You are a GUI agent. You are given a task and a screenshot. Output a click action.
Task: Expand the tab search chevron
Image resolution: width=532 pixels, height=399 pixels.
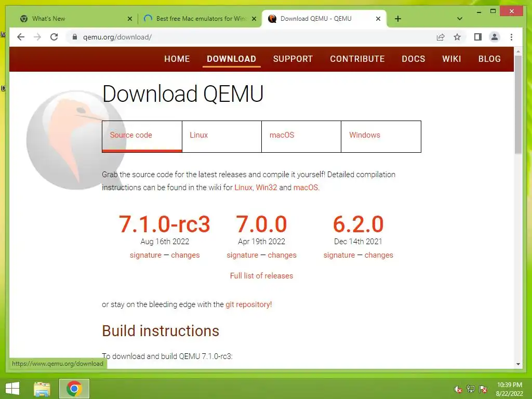(460, 19)
